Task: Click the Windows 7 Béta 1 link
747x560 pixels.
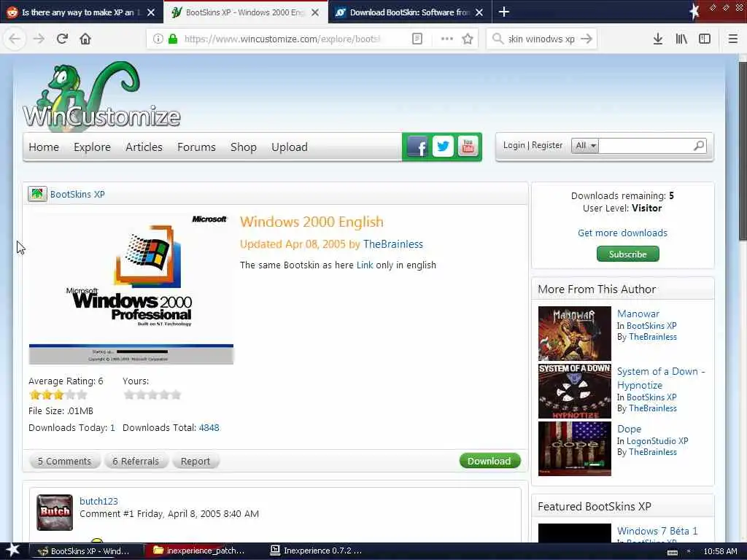Action: tap(657, 531)
